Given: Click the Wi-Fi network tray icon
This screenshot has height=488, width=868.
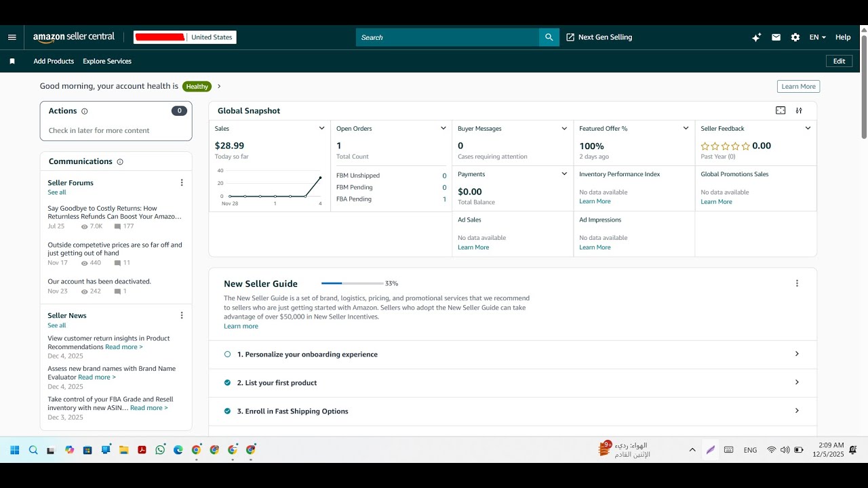Looking at the screenshot, I should coord(771,449).
